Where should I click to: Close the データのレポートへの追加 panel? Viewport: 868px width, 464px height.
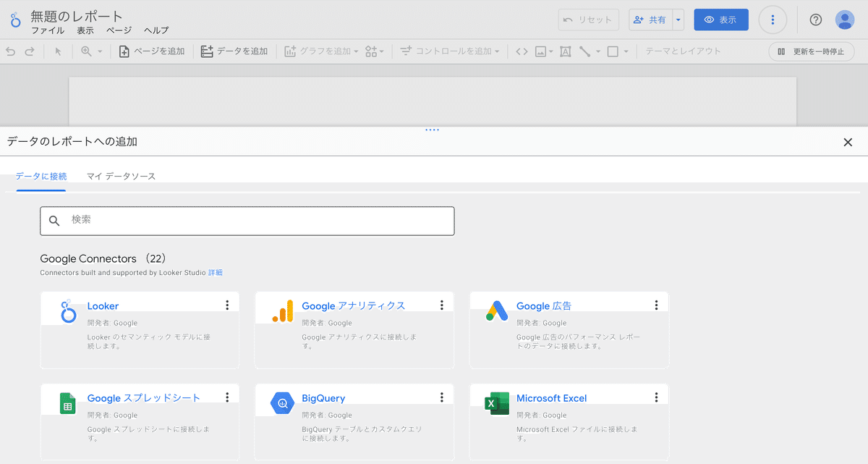coord(848,142)
